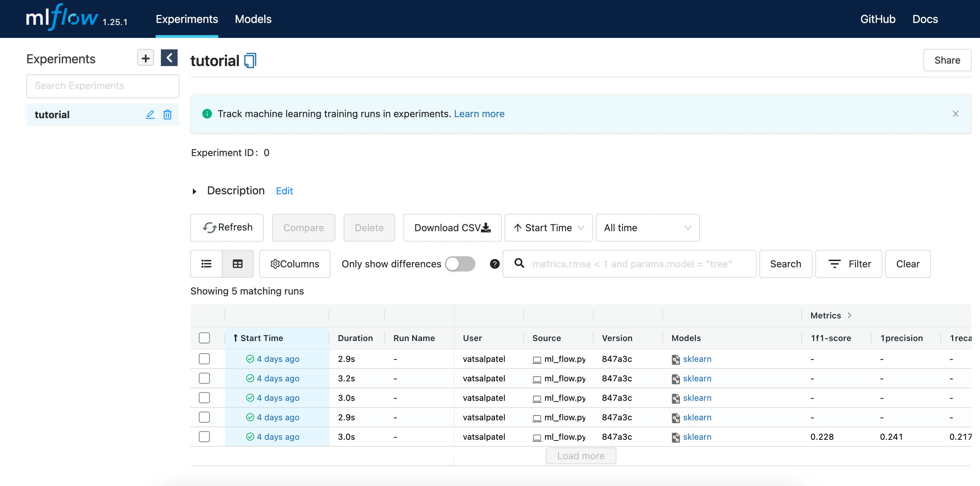Screen dimensions: 980x486
Task: Open the Docs menu link
Action: pos(925,19)
